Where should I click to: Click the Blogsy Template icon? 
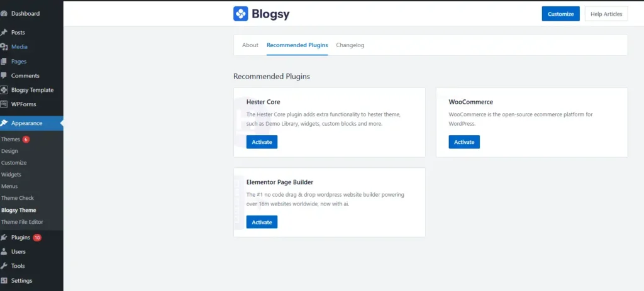pos(4,90)
